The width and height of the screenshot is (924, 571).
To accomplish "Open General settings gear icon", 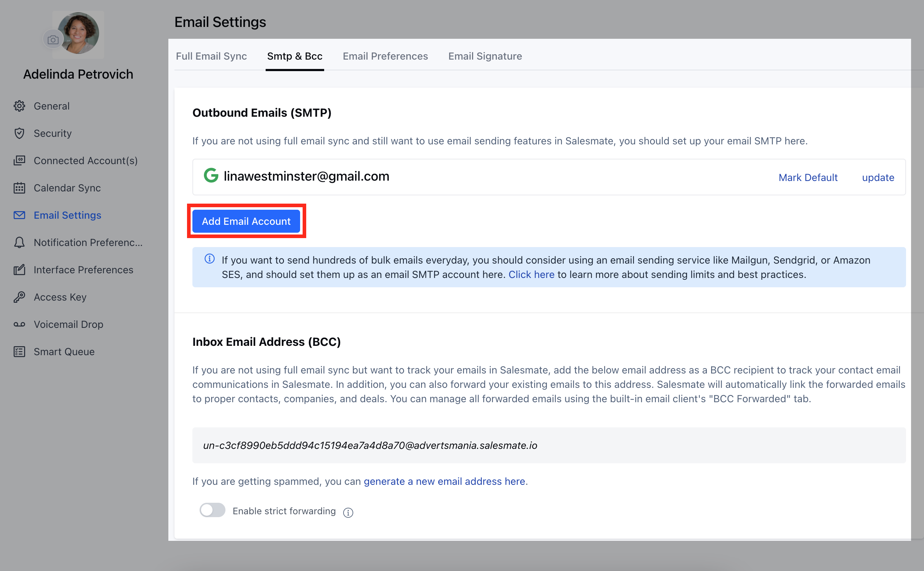I will point(19,106).
